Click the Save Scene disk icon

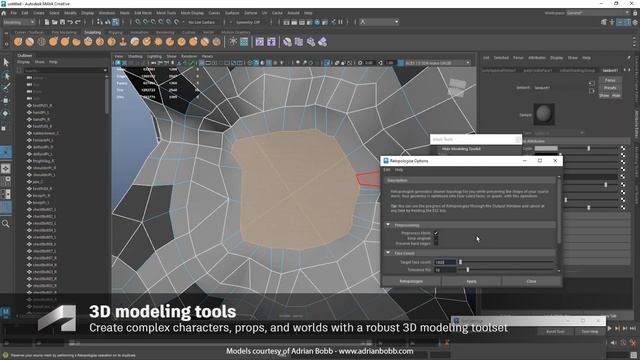(x=62, y=22)
